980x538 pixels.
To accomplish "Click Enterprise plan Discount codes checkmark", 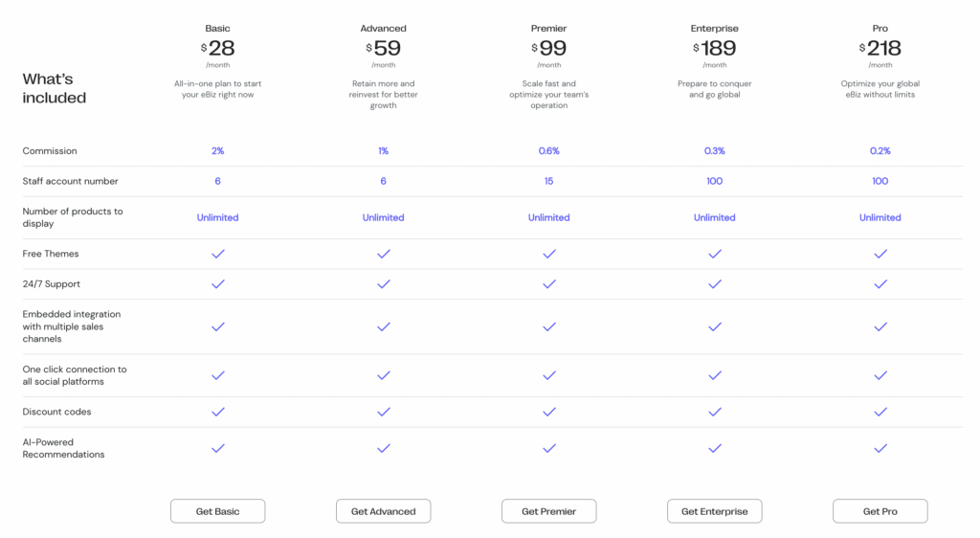I will pyautogui.click(x=714, y=412).
